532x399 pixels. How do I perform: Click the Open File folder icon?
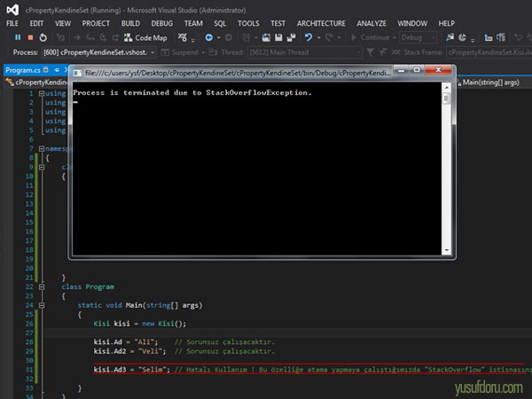266,37
